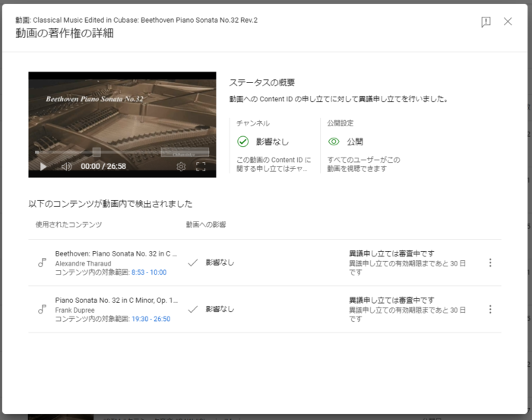This screenshot has width=532, height=420.
Task: Jump to the 19:30 - 26:50 claimed segment
Action: (x=150, y=319)
